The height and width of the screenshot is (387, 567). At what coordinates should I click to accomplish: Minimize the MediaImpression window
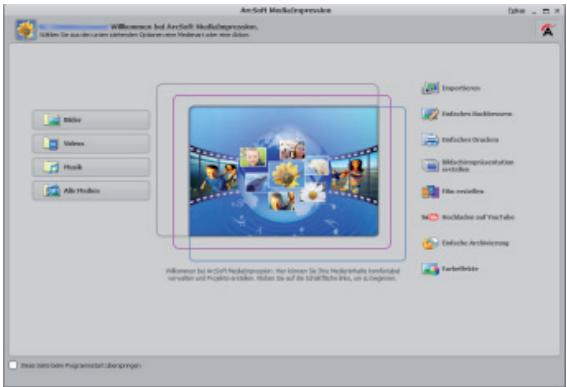[534, 12]
